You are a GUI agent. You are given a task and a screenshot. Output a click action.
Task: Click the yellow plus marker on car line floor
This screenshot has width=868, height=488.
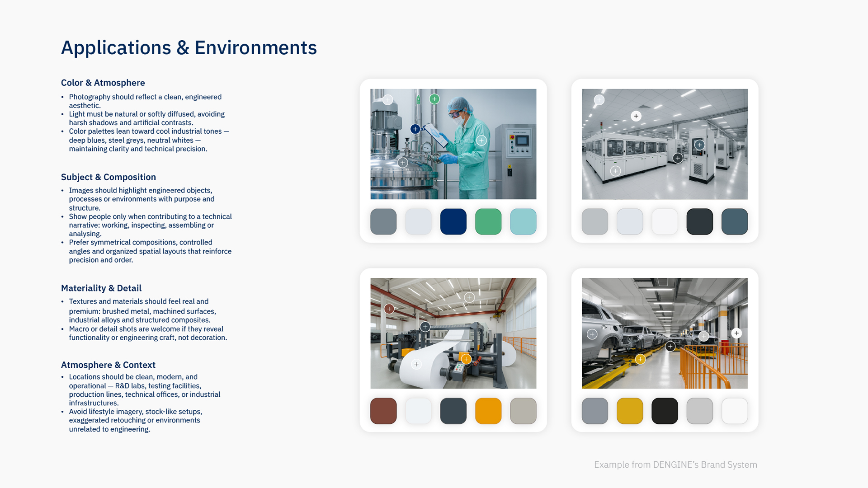640,359
